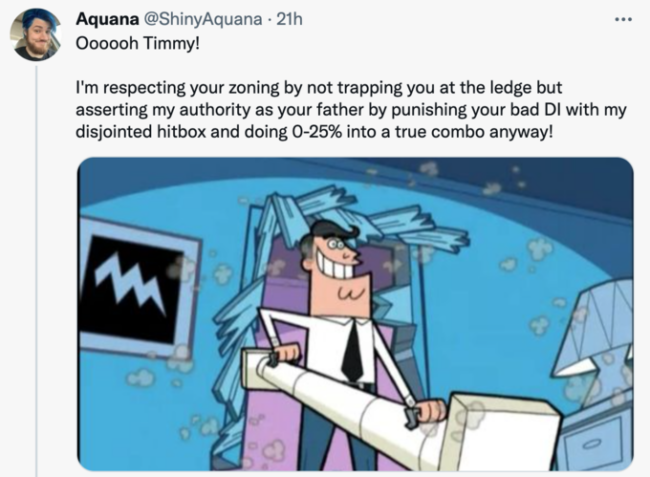Open the tweet via the 21h timestamp
The height and width of the screenshot is (477, 650).
point(289,19)
